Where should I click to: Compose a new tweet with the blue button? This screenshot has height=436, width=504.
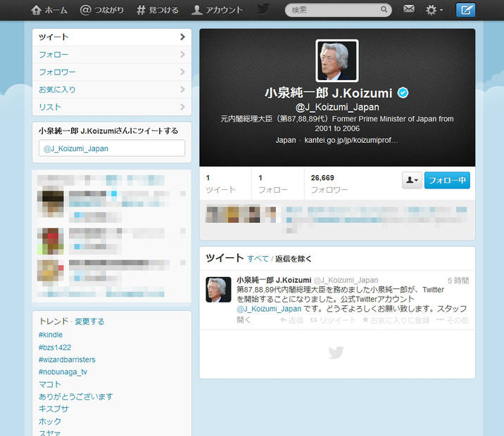[465, 10]
